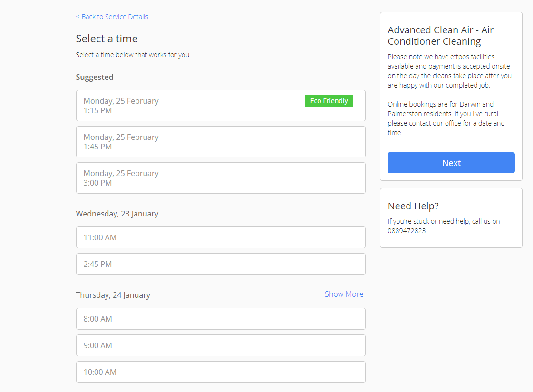
Task: Choose the 2:45 PM Wednesday time
Action: (x=221, y=264)
